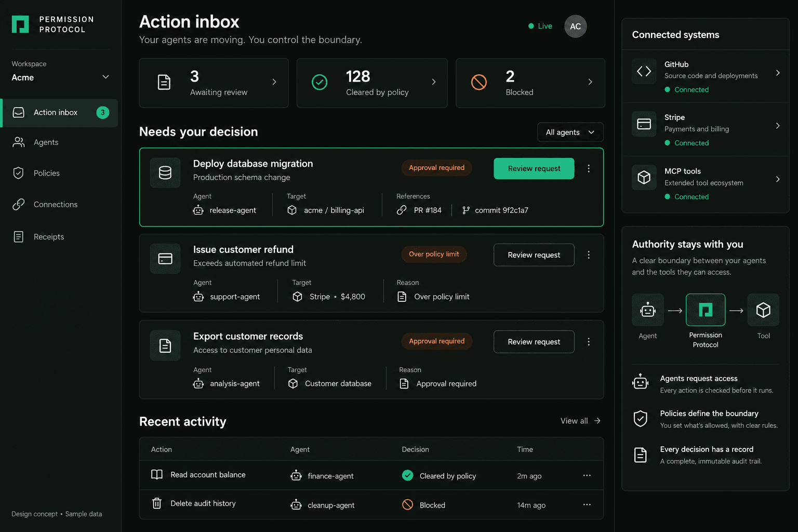
Task: Click Stripe $4,800 target text
Action: tap(337, 297)
